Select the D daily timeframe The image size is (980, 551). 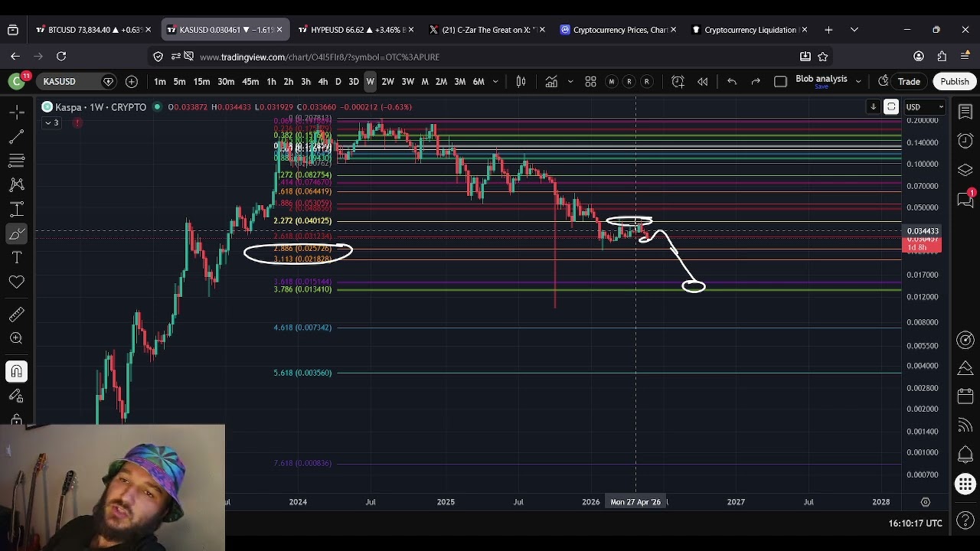338,81
